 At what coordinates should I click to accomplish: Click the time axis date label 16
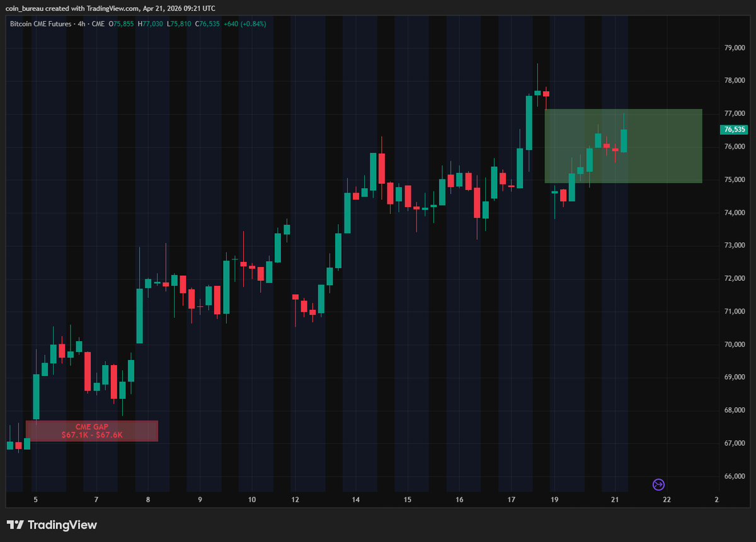point(459,500)
